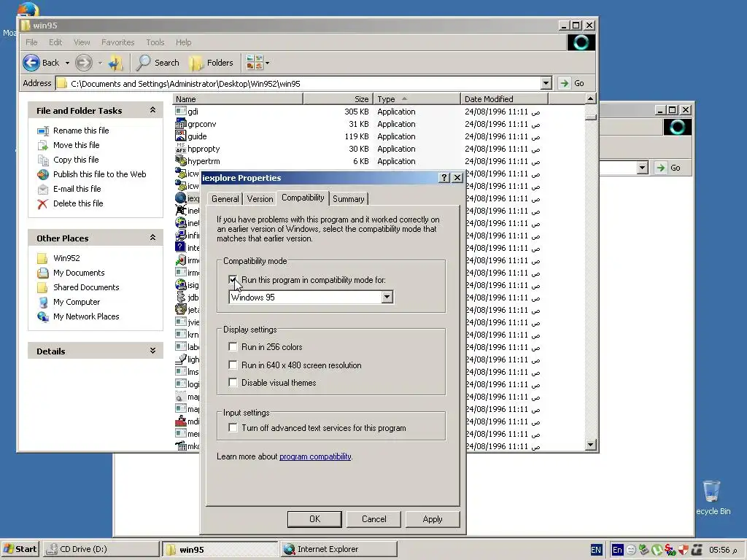Sort by the Name column header
Image resolution: width=747 pixels, height=560 pixels.
[x=238, y=99]
